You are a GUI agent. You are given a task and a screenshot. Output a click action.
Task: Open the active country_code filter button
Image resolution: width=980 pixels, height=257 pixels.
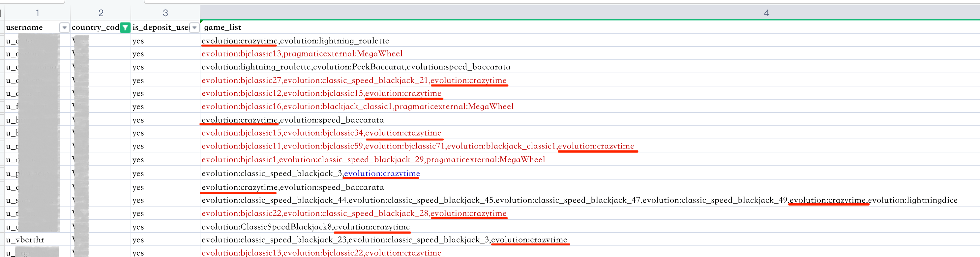tap(125, 27)
